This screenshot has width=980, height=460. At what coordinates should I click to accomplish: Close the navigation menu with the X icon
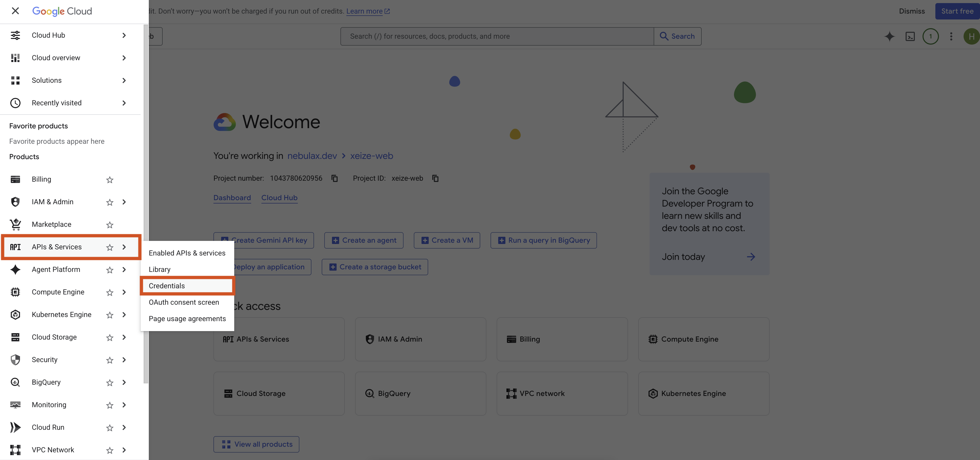(15, 11)
